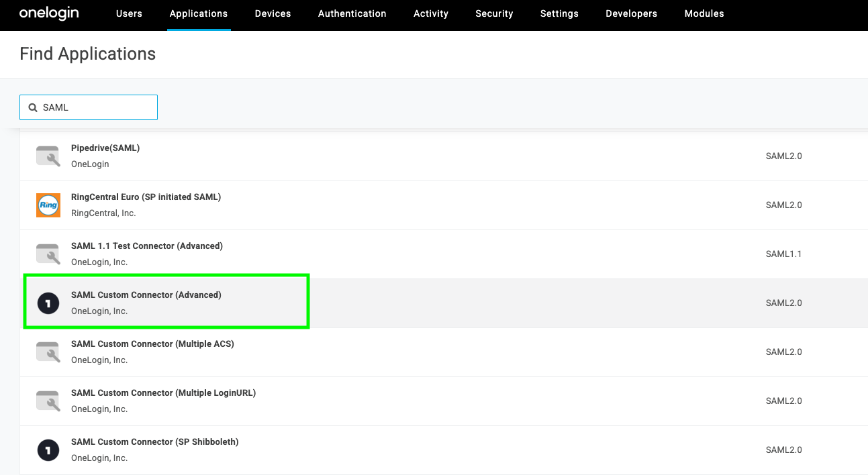
Task: Open the Activity menu
Action: coord(430,13)
